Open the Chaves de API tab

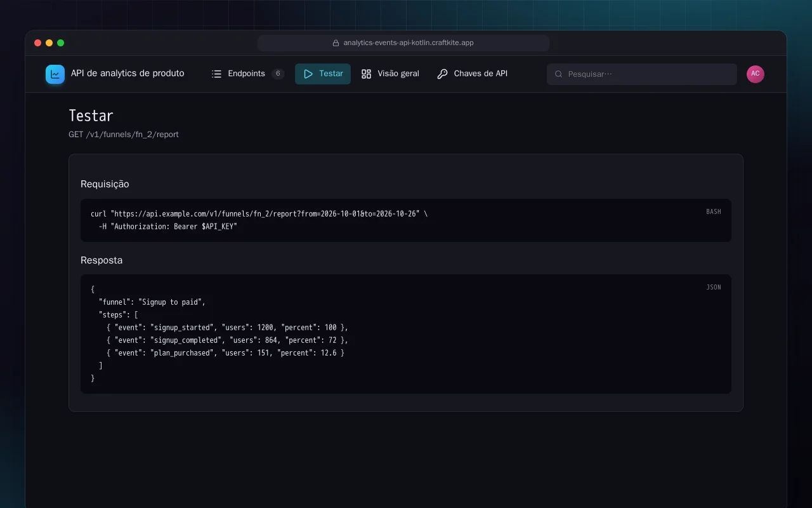pos(473,74)
